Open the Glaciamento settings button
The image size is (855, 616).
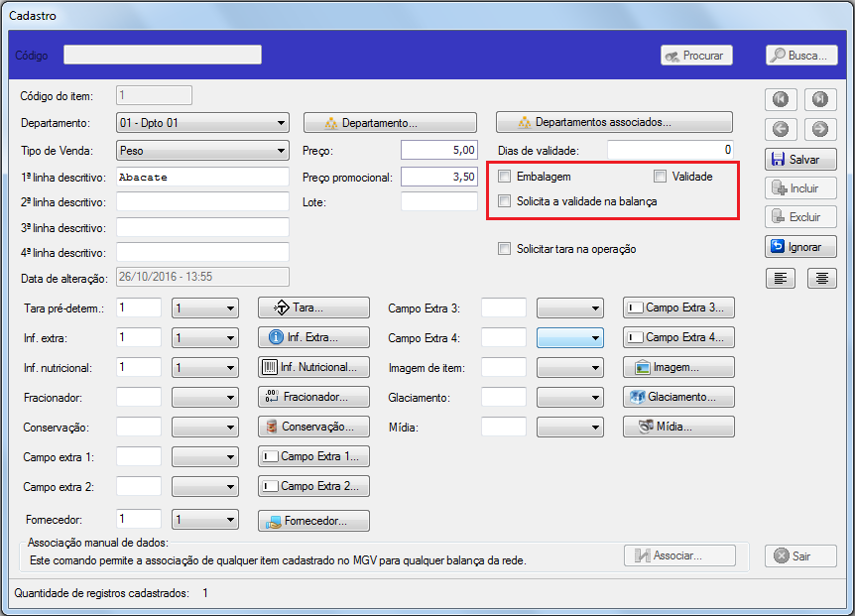coord(678,397)
